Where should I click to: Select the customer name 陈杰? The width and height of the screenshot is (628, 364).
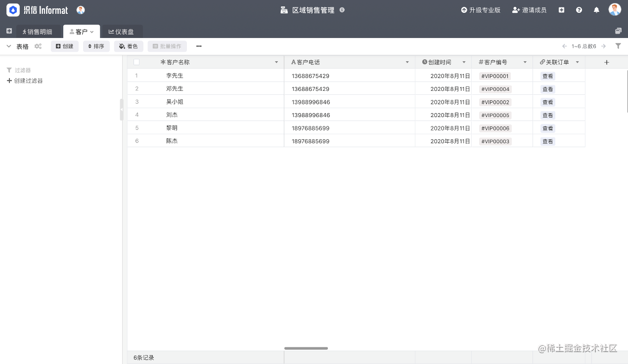click(172, 141)
